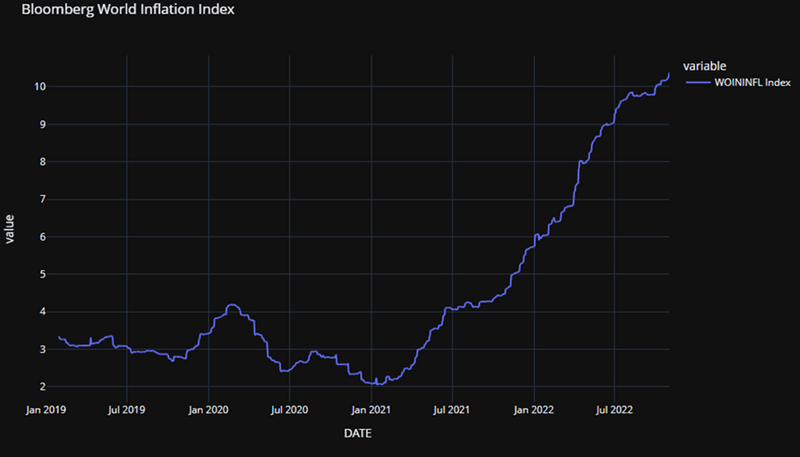
Task: Click the x-axis title 'DATE'
Action: pyautogui.click(x=358, y=433)
